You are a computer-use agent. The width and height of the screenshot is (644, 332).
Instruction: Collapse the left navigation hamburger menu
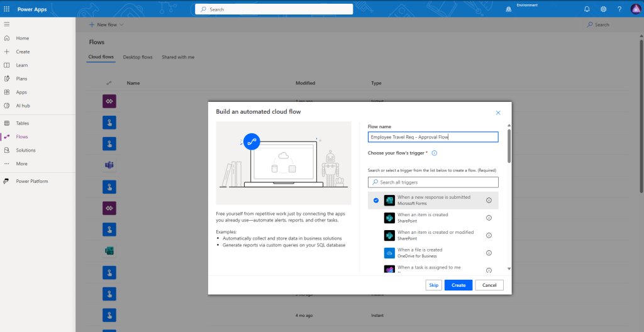coord(7,24)
